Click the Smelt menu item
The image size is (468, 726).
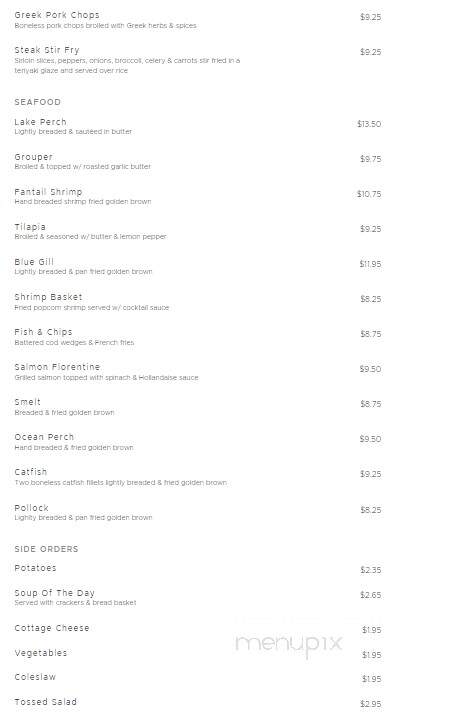point(27,402)
